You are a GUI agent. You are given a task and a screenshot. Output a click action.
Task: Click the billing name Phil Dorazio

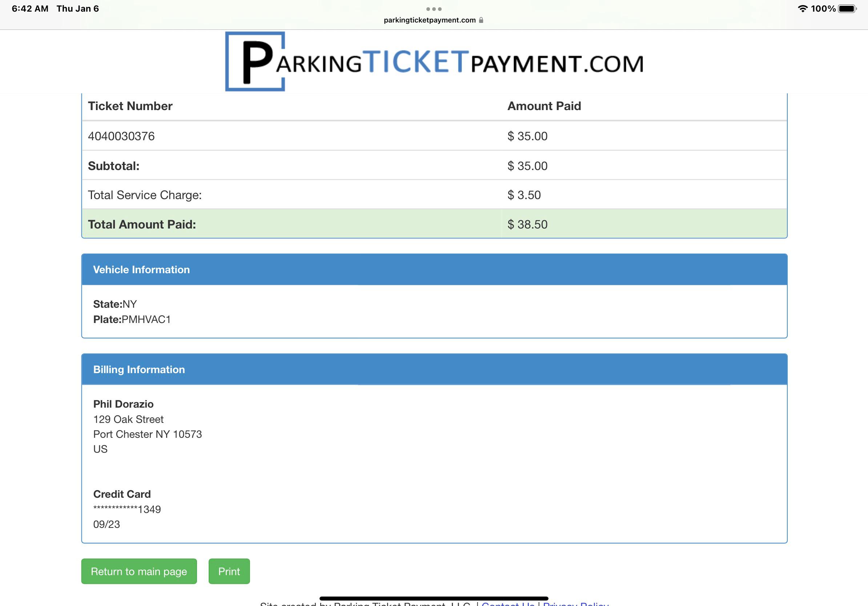point(123,404)
